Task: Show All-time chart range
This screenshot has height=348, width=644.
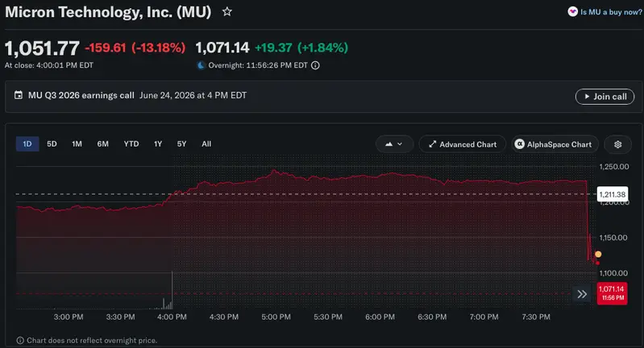Action: tap(206, 144)
